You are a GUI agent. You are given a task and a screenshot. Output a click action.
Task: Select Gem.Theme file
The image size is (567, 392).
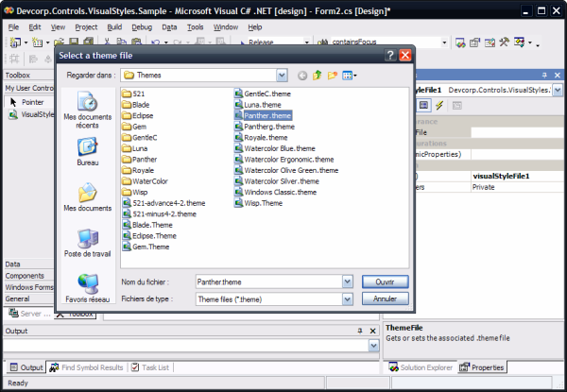pyautogui.click(x=146, y=247)
